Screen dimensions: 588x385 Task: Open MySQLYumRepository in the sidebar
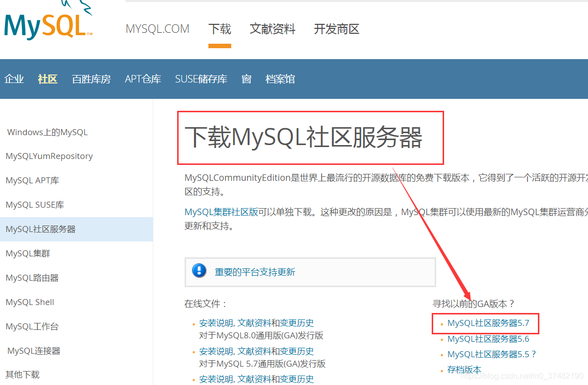pos(49,156)
